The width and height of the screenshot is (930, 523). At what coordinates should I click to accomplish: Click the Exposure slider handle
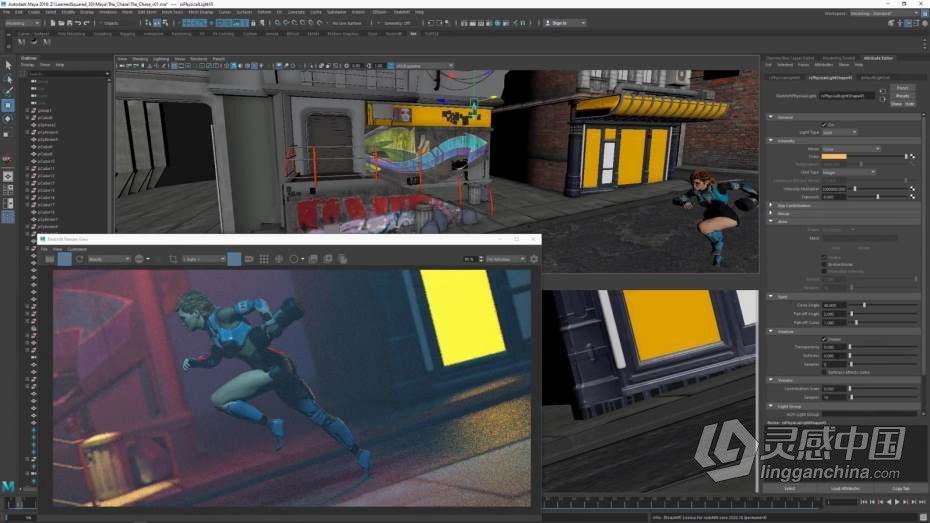point(878,196)
